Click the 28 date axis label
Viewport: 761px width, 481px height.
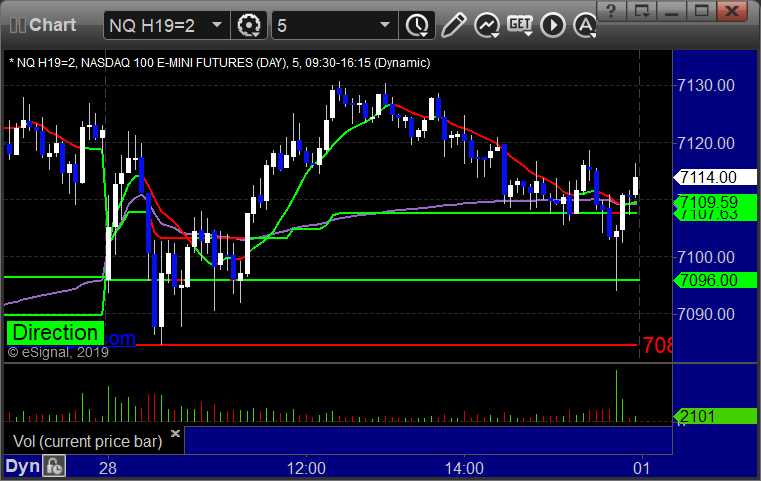coord(108,468)
